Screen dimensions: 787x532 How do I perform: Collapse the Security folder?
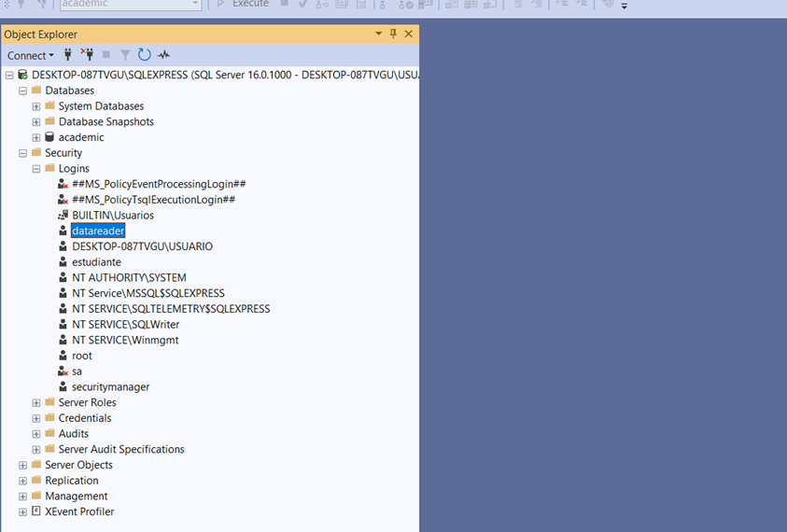click(22, 153)
